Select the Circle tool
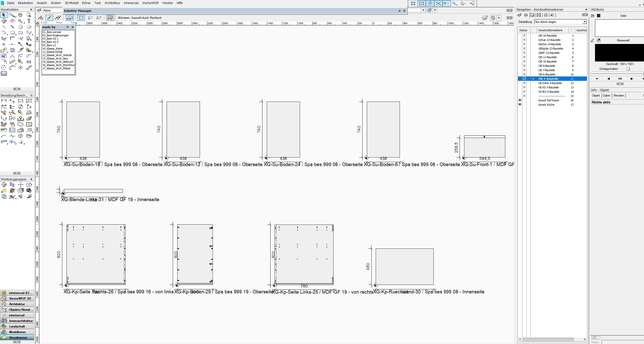This screenshot has height=344, width=644. [21, 27]
